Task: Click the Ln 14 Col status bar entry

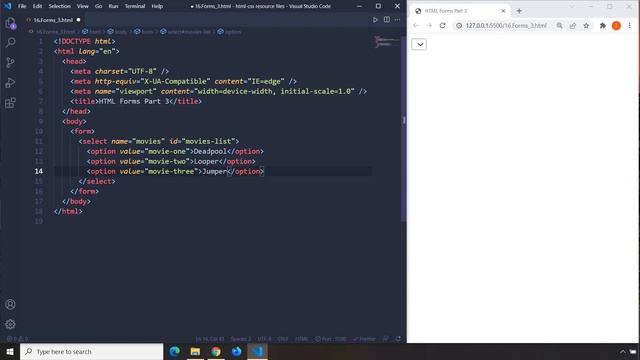Action: pos(209,339)
